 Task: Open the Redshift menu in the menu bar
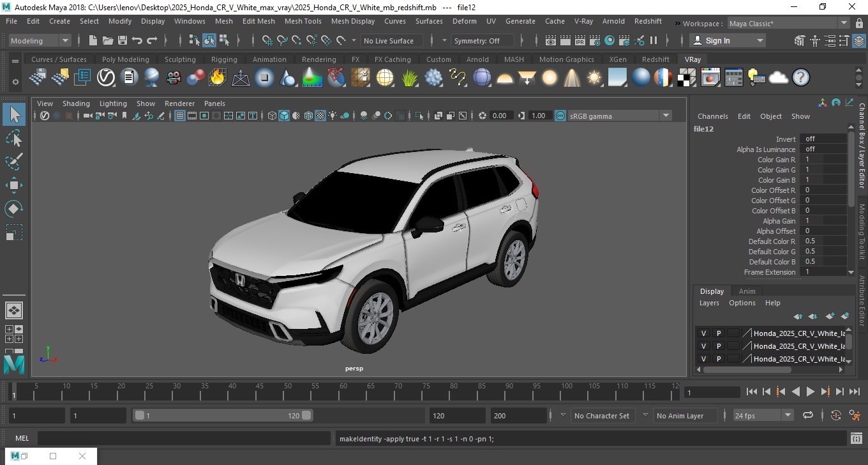click(648, 21)
